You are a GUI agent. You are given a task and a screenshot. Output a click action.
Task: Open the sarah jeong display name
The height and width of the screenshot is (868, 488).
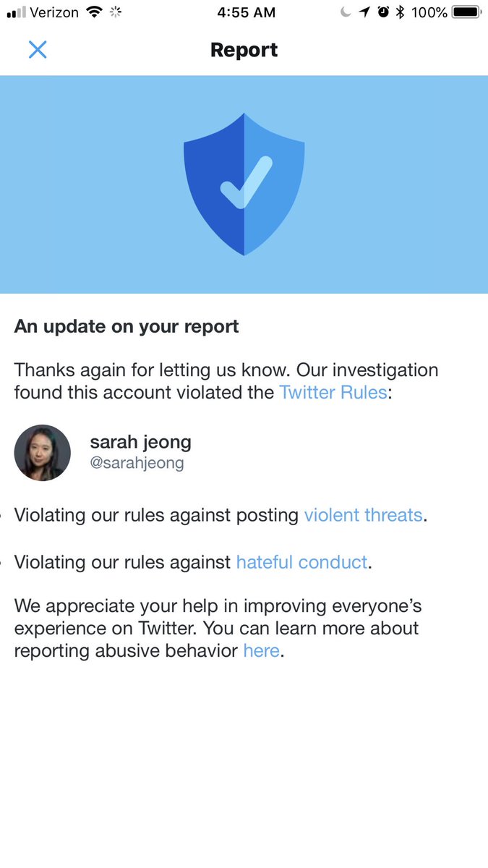pos(140,442)
